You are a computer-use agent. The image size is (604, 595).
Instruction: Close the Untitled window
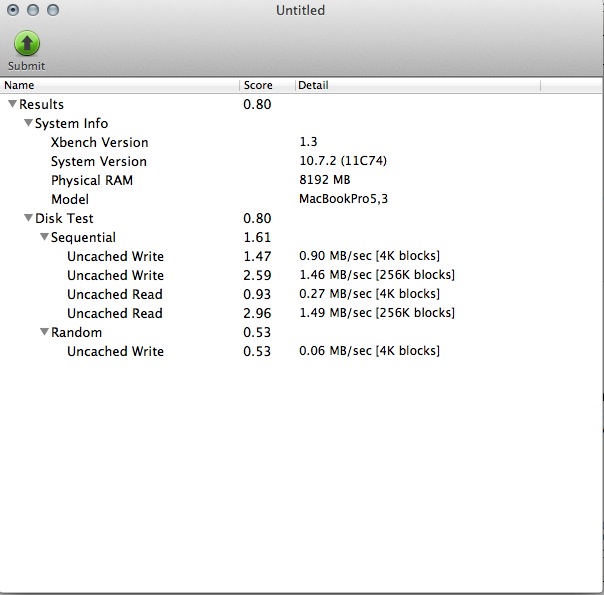(13, 10)
